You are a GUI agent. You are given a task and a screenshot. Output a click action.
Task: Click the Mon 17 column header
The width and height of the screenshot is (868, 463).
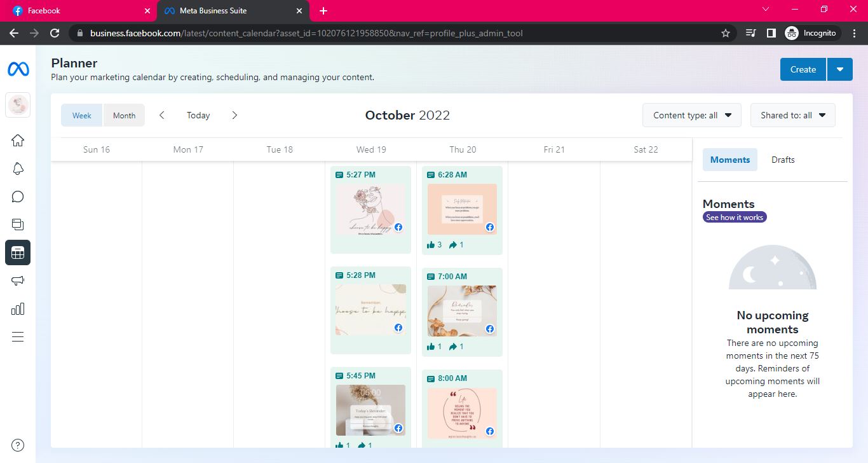pyautogui.click(x=188, y=149)
